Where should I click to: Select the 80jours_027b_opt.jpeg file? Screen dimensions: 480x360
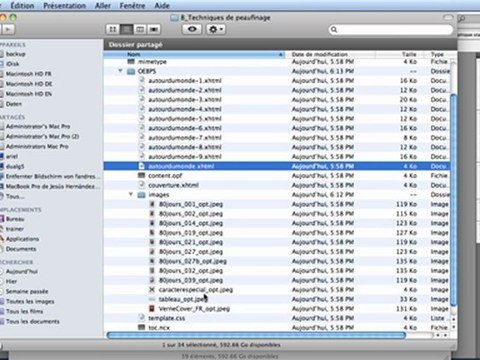tap(193, 261)
